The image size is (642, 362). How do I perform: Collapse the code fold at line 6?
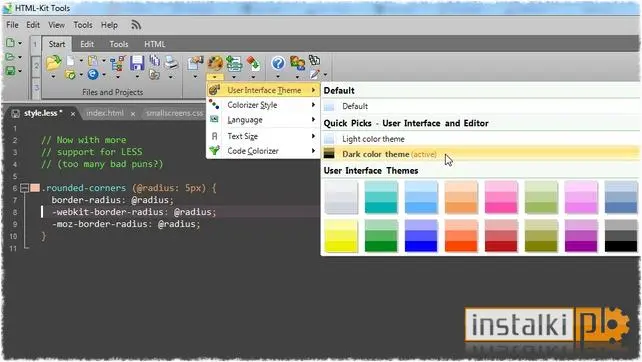(25, 188)
